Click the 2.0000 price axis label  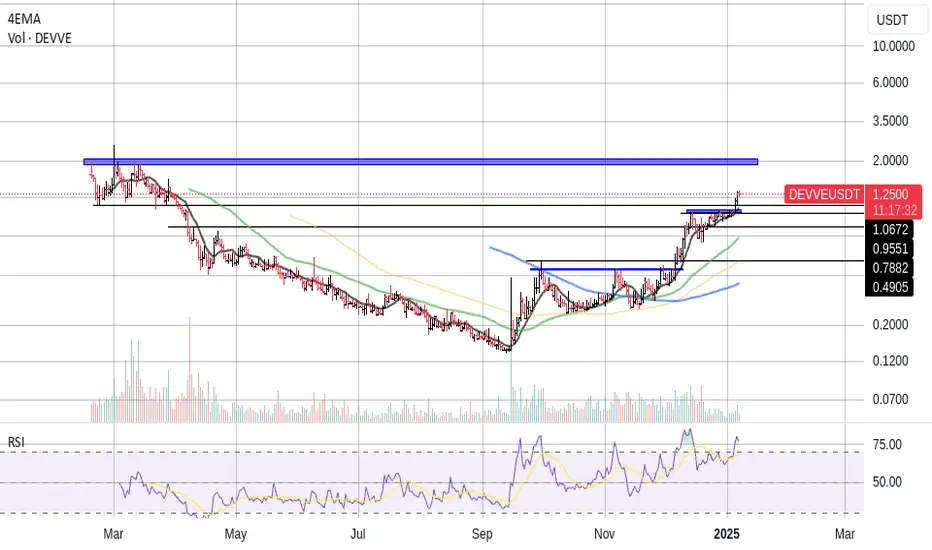point(890,161)
